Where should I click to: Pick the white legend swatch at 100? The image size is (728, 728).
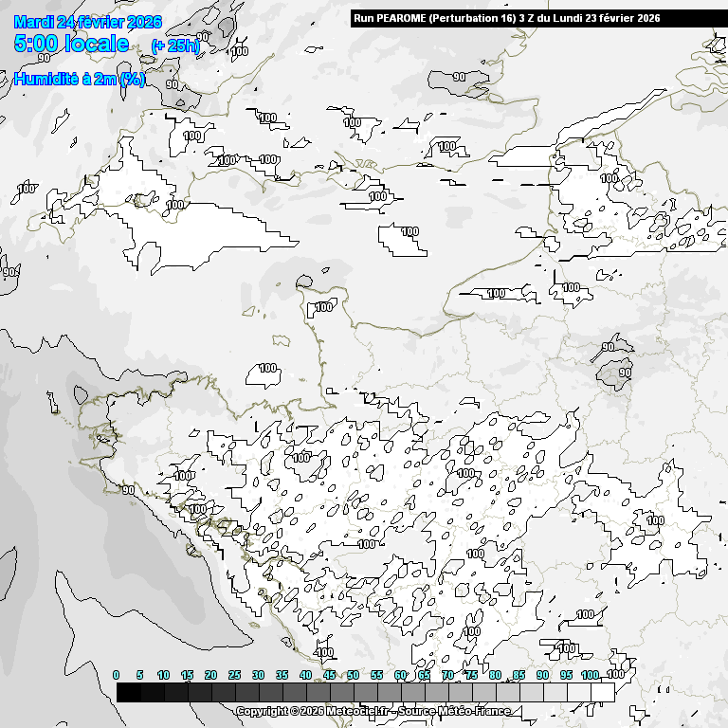click(602, 693)
